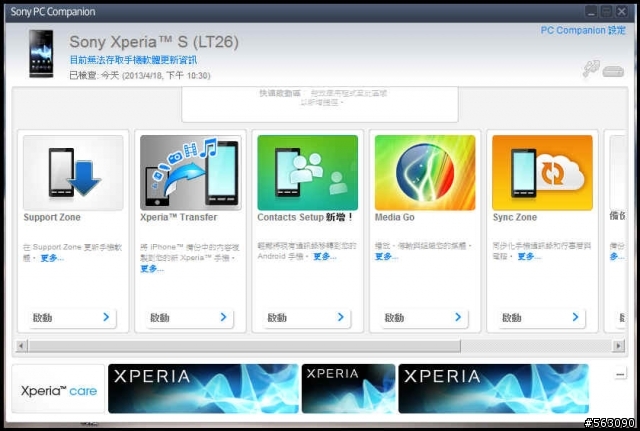The height and width of the screenshot is (431, 640).
Task: Click the USB connection plug icon
Action: pyautogui.click(x=591, y=68)
